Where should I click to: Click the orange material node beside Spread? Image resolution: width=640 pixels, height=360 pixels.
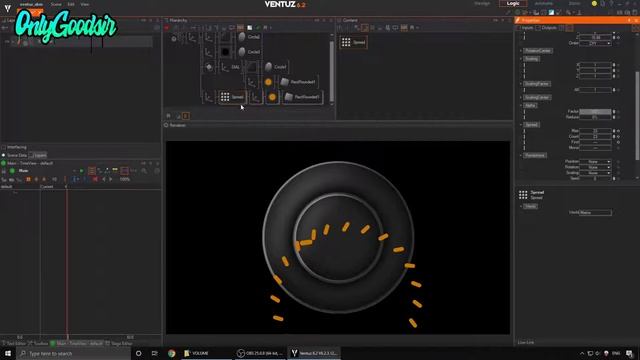272,97
